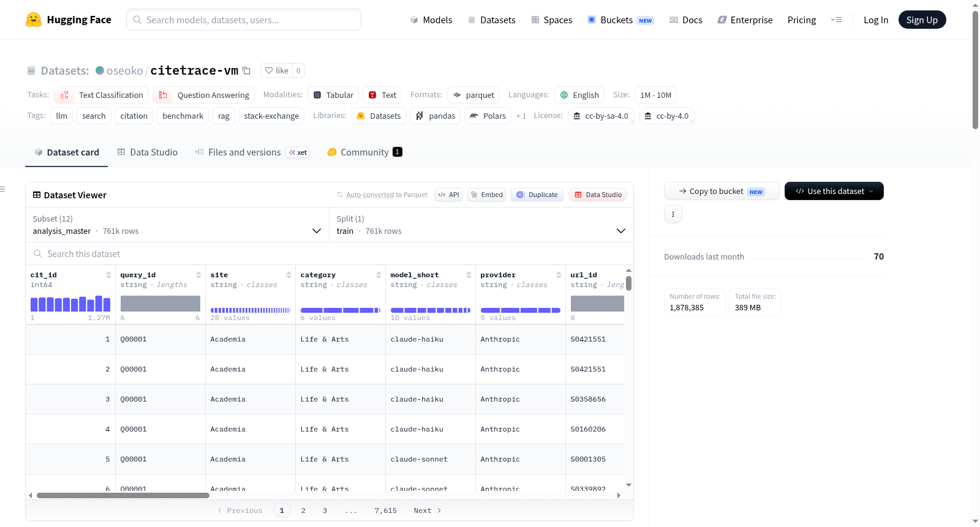Sort the provider column
This screenshot has height=527, width=980.
coord(559,275)
